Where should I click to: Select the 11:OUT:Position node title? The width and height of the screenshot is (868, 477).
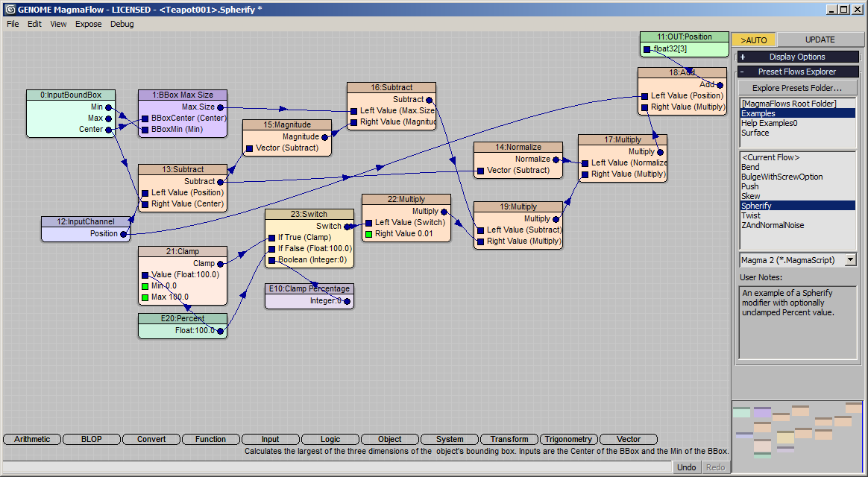click(685, 37)
